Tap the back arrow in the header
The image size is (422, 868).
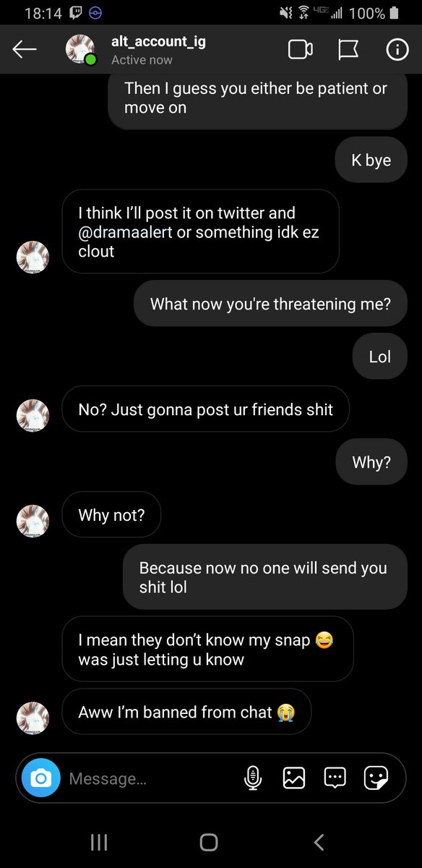[x=25, y=49]
